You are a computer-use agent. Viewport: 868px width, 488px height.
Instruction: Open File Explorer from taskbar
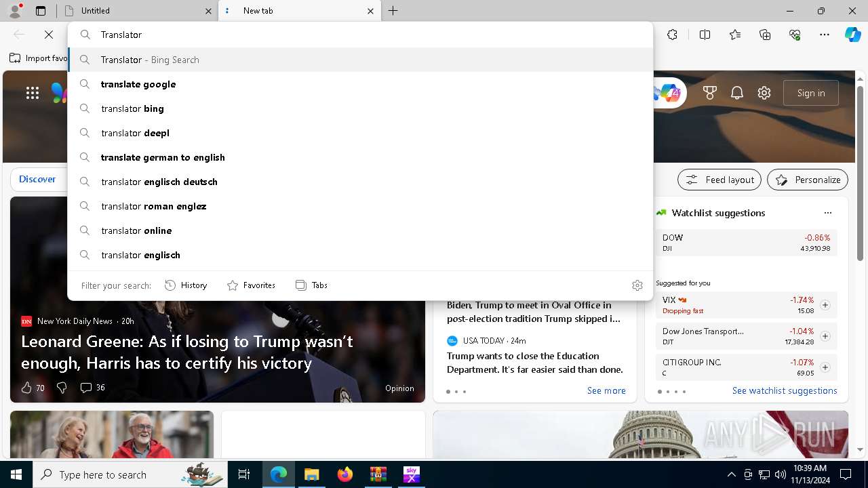pyautogui.click(x=311, y=474)
